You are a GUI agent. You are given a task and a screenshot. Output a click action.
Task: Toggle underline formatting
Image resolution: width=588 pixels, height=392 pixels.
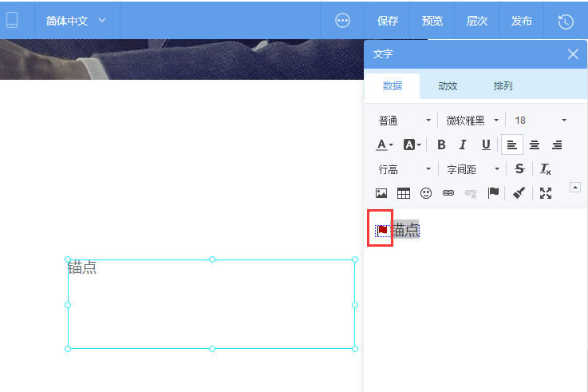(486, 145)
